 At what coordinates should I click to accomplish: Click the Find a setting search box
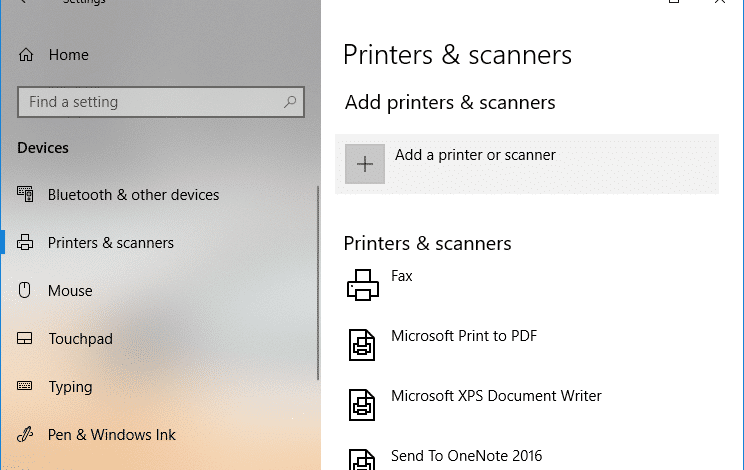160,102
